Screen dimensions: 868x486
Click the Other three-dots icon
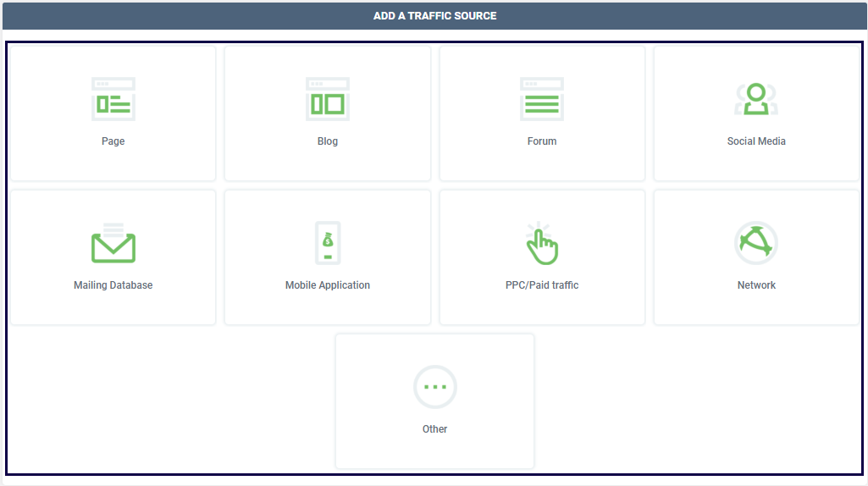point(434,387)
